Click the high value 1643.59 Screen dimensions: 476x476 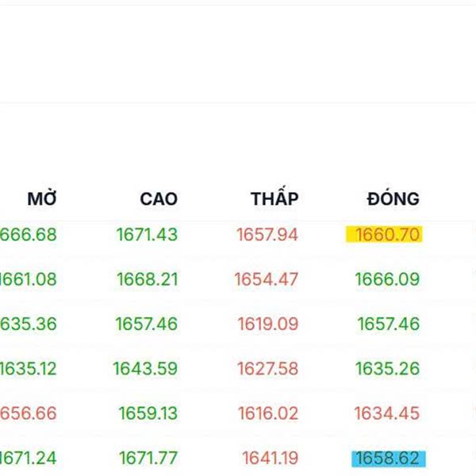[x=145, y=368]
